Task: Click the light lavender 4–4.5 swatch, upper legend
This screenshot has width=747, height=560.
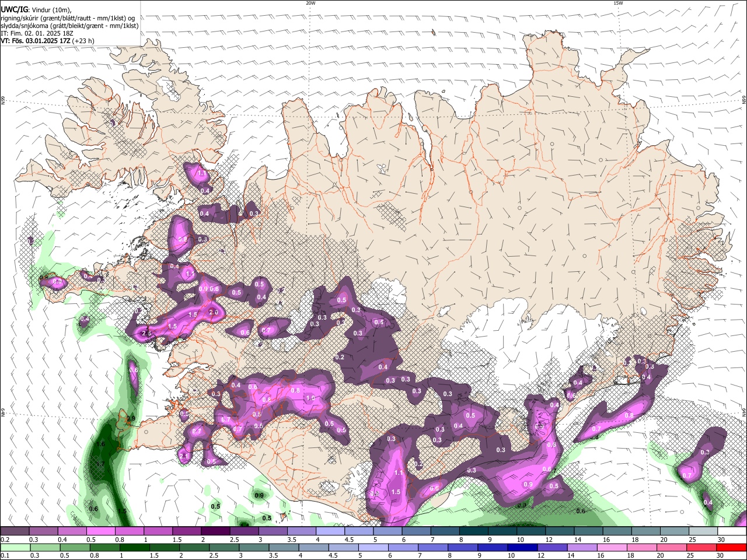Action: click(330, 531)
